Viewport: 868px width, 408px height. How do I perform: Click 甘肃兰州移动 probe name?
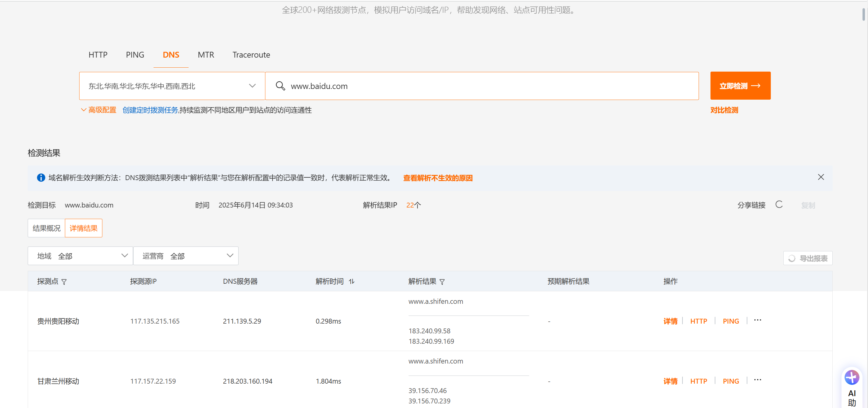[x=58, y=381]
